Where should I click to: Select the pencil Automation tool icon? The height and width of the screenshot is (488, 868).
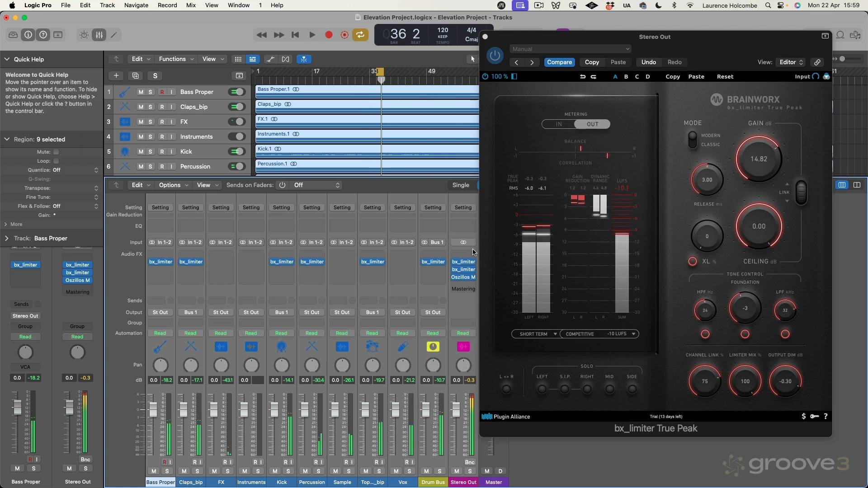point(114,35)
